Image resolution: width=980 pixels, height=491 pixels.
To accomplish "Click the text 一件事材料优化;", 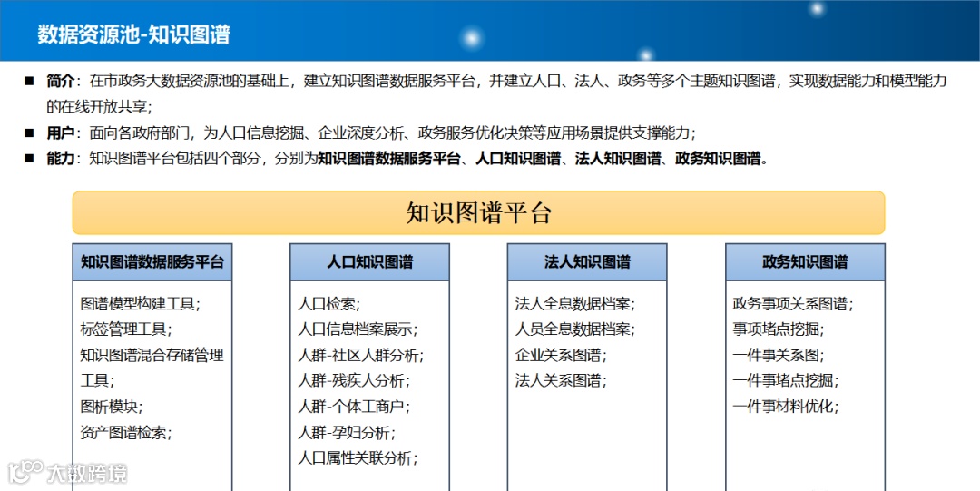I will (786, 407).
